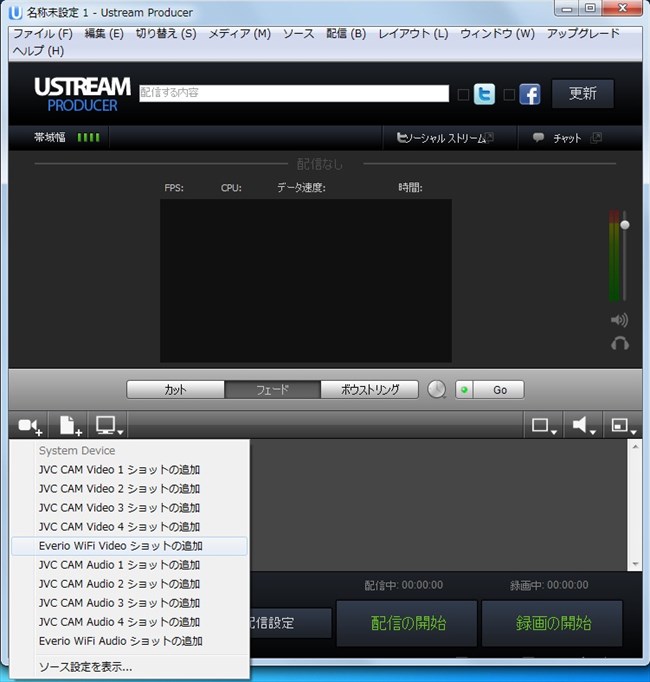Viewport: 650px width, 682px height.
Task: Click the Twitter share icon
Action: (x=484, y=94)
